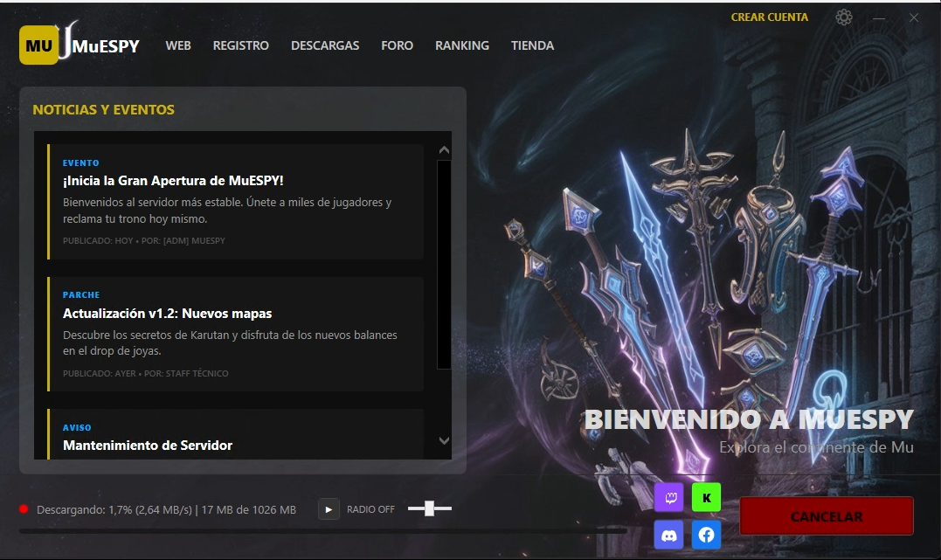Adjust the radio volume slider

point(429,508)
